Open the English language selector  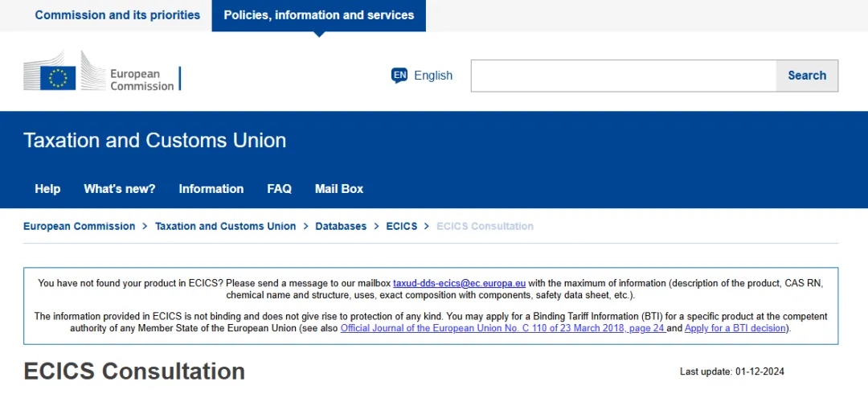[x=433, y=76]
